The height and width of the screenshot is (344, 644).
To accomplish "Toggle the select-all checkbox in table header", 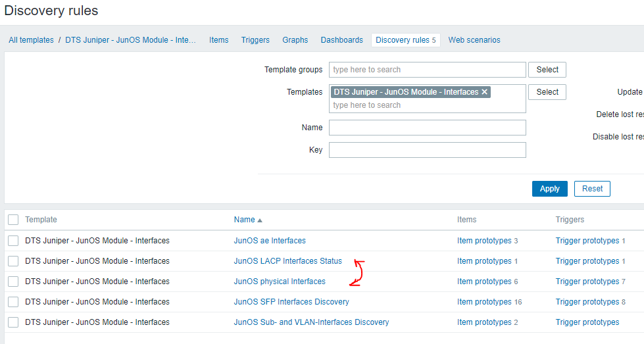I will point(13,220).
